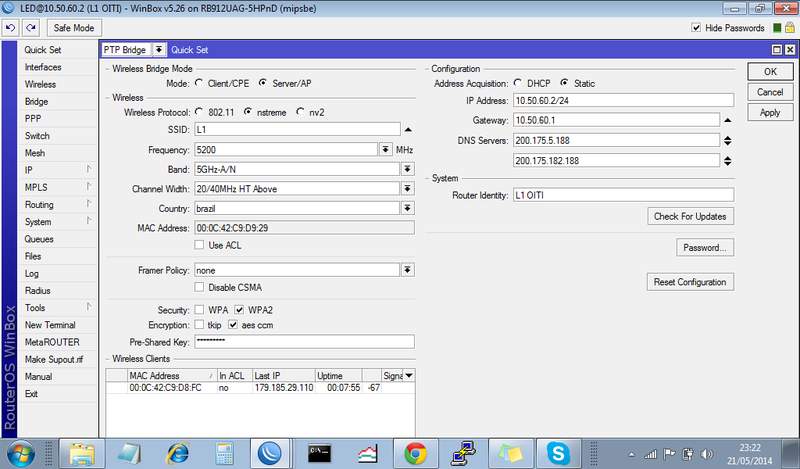
Task: Click the padlock icon near Hide Passwords
Action: point(789,28)
